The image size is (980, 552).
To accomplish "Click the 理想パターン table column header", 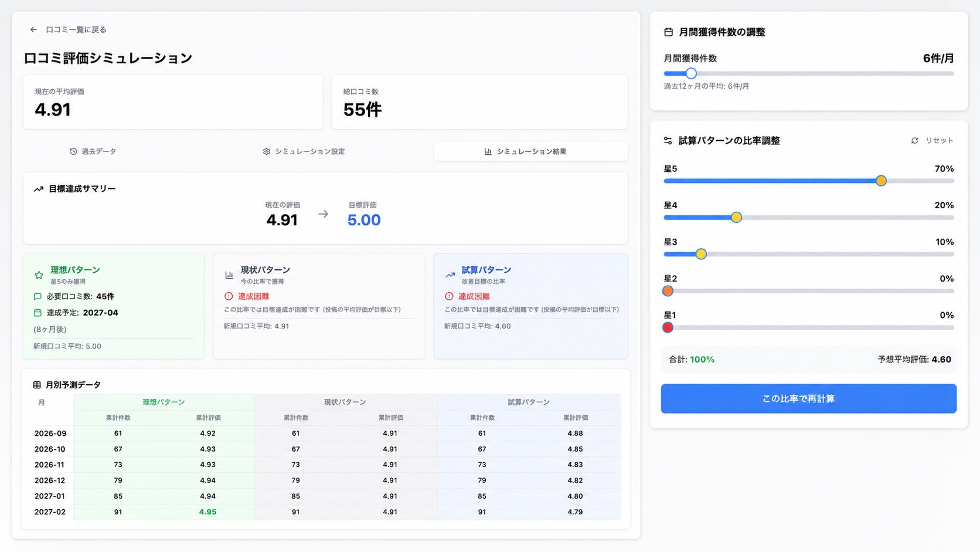I will [164, 402].
